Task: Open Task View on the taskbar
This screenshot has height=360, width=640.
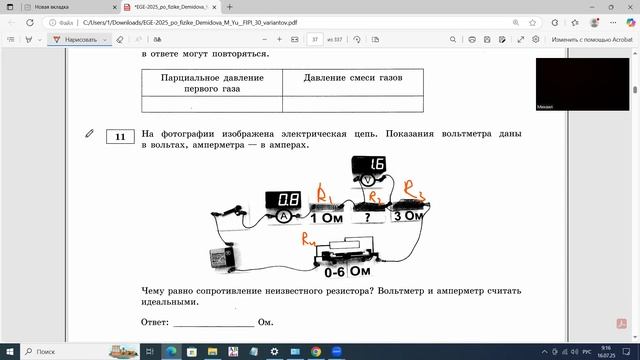Action: (x=150, y=351)
